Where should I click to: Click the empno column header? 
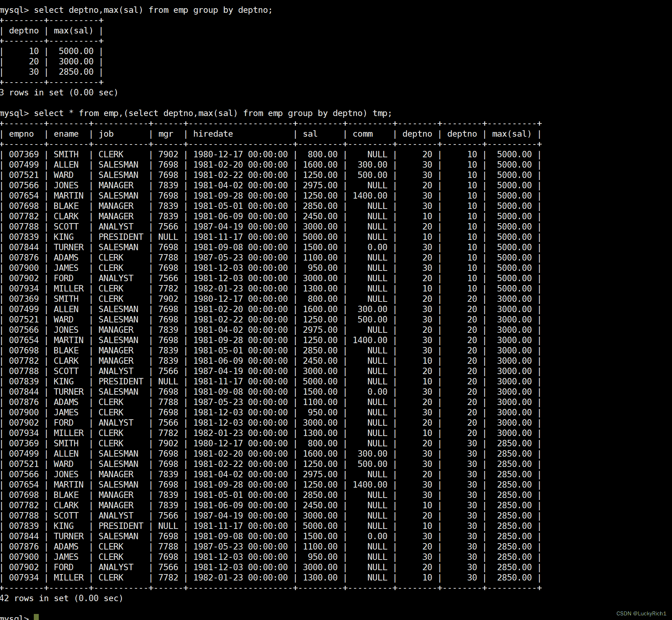tap(21, 134)
